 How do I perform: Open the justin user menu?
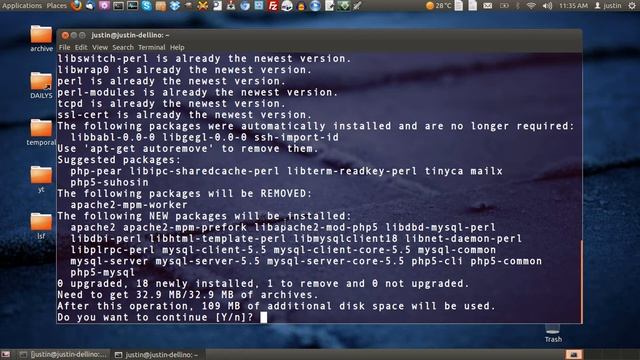608,6
